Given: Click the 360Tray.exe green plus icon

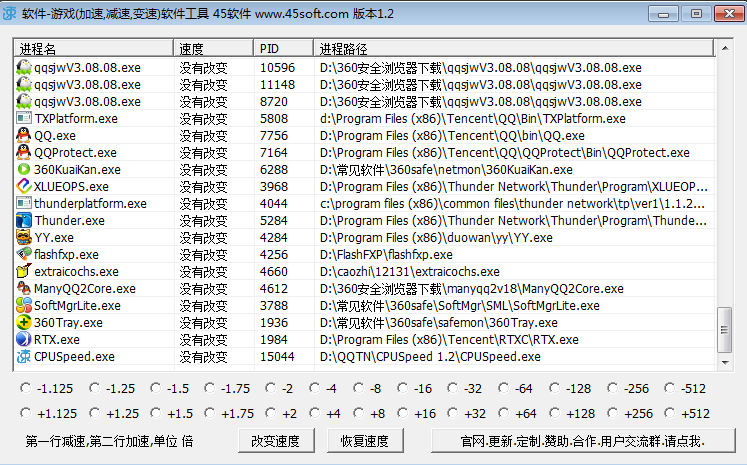Looking at the screenshot, I should (24, 322).
